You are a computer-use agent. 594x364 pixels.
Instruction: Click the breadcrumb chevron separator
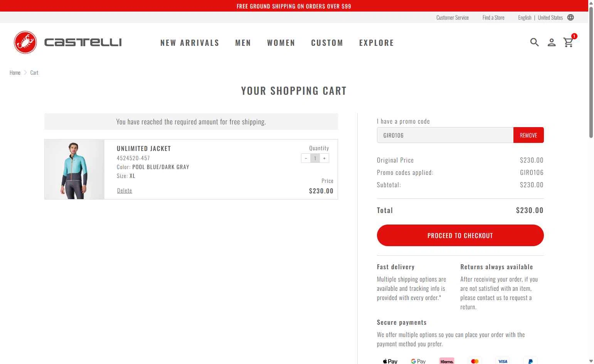(x=25, y=72)
